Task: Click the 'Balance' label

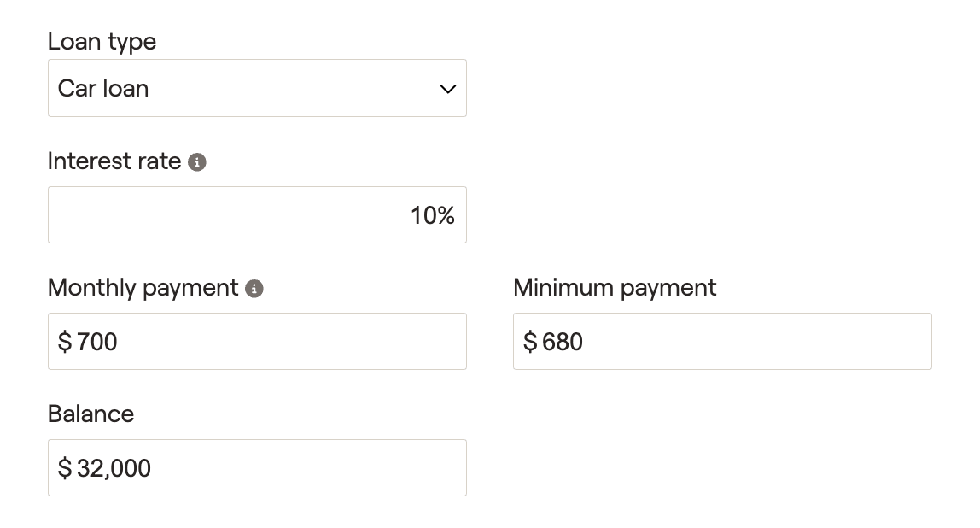Action: pyautogui.click(x=90, y=414)
